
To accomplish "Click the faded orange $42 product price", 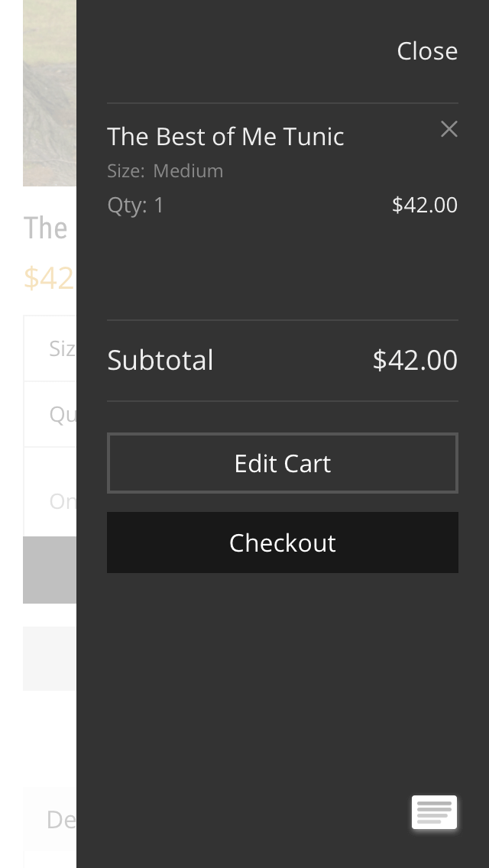I will 48,278.
